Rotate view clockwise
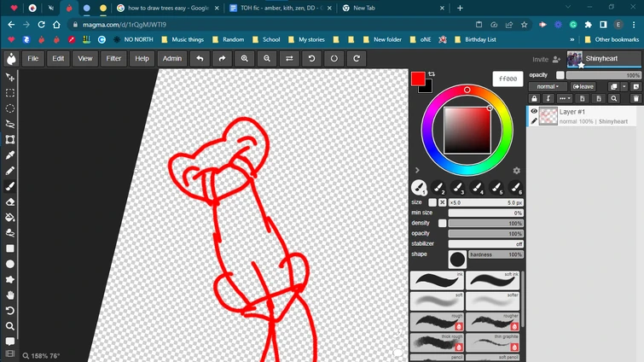 (x=357, y=59)
